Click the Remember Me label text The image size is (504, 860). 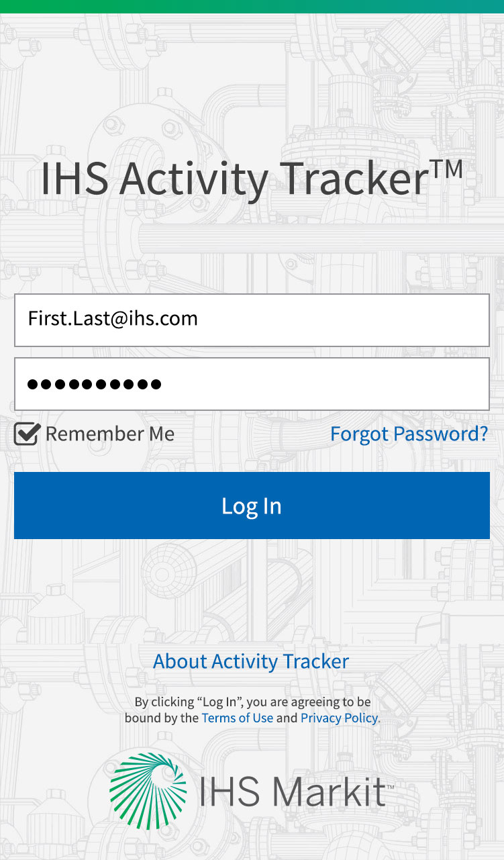pos(110,434)
